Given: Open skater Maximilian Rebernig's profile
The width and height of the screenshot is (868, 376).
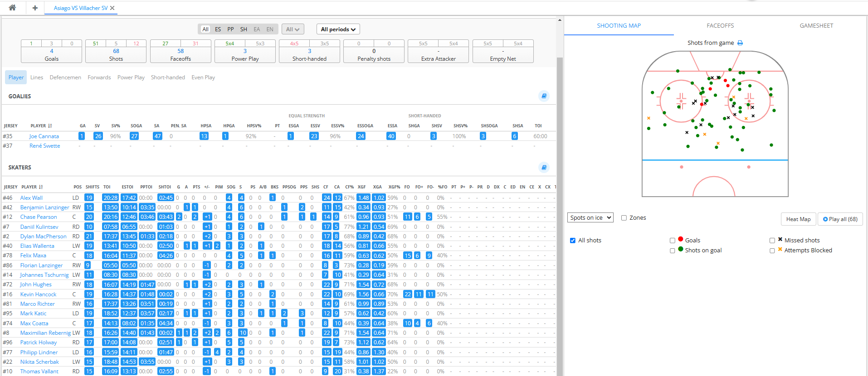Looking at the screenshot, I should (45, 333).
